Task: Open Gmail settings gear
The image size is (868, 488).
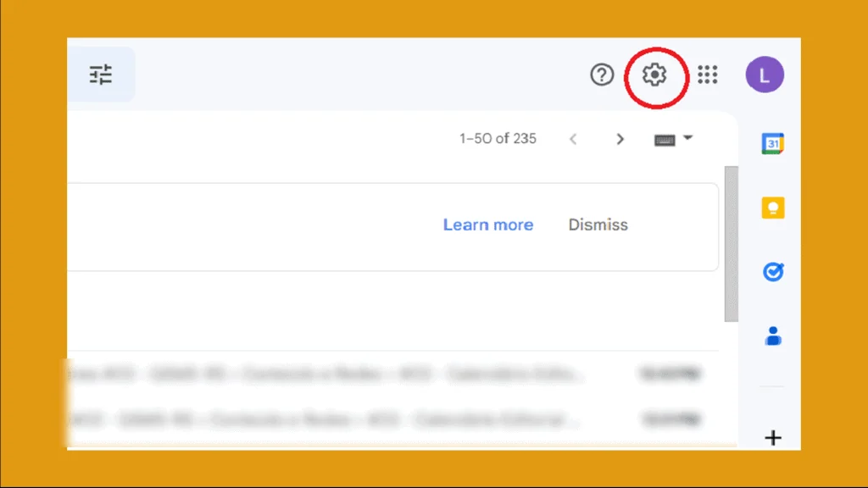Action: coord(655,75)
